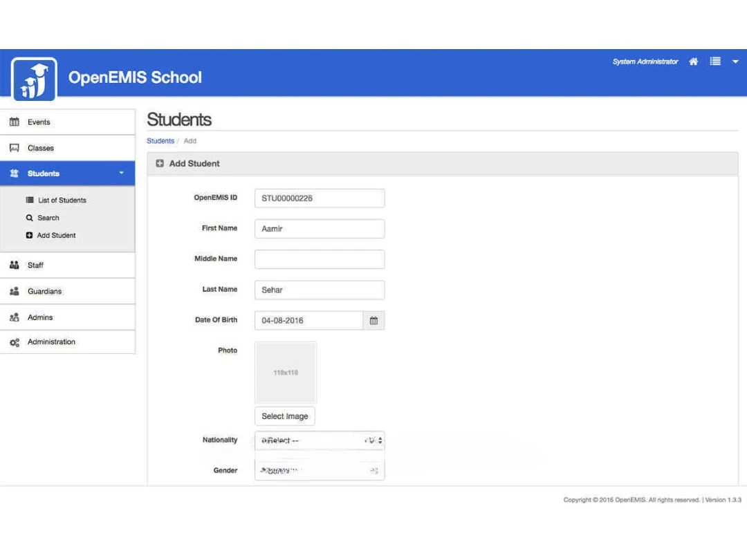The height and width of the screenshot is (560, 747).
Task: Open the Nationality dropdown
Action: (x=320, y=440)
